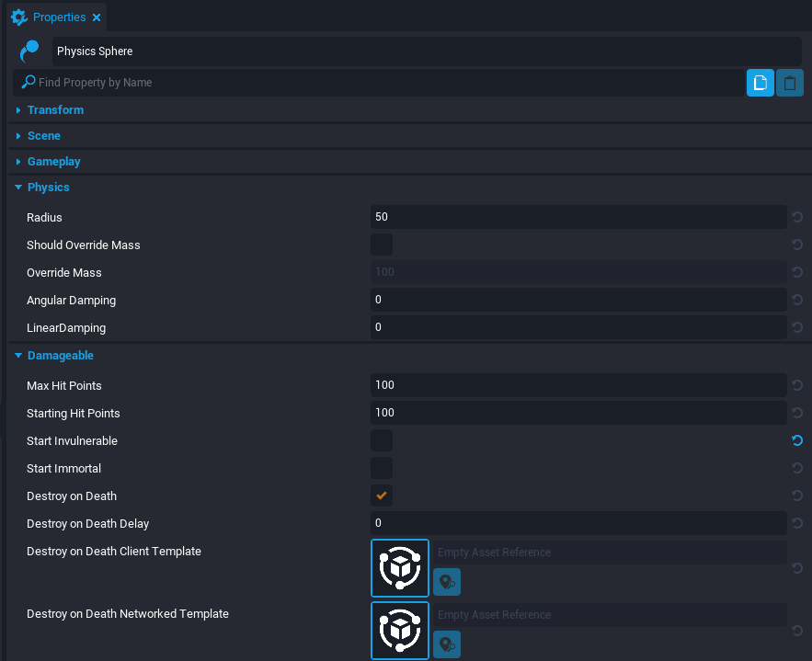
Task: Enable Should Override Mass checkbox
Action: (382, 245)
